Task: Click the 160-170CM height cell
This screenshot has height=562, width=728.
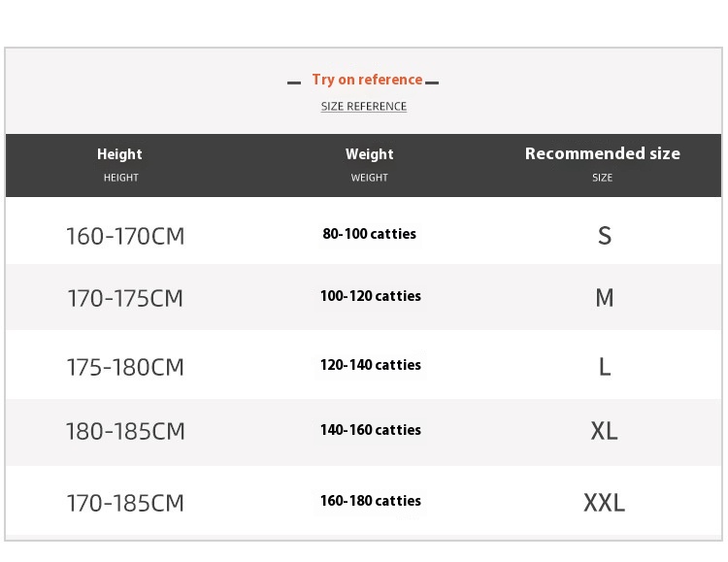Action: tap(125, 236)
